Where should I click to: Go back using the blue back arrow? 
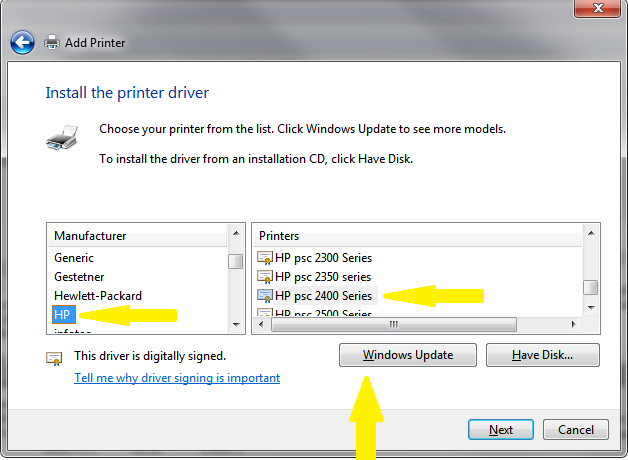22,42
